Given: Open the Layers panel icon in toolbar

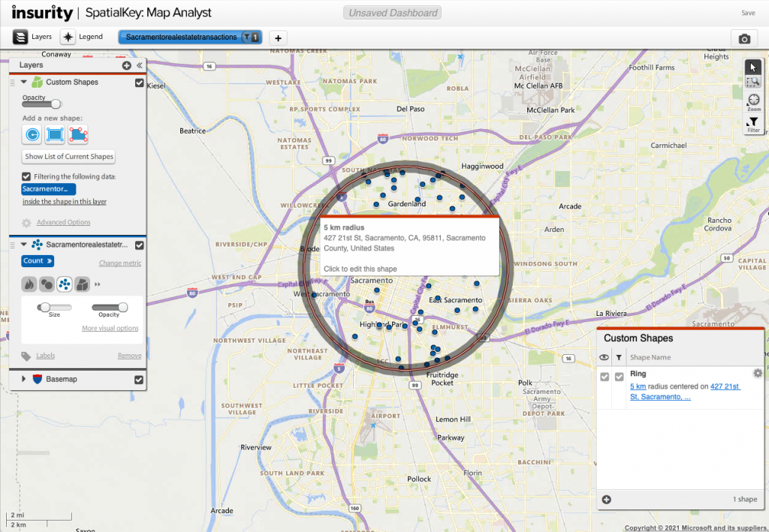Looking at the screenshot, I should 20,37.
